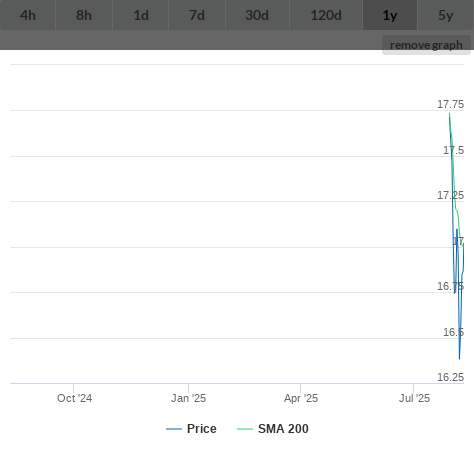The height and width of the screenshot is (455, 474).
Task: Click the green SMA 200 legend swatch
Action: 245,429
